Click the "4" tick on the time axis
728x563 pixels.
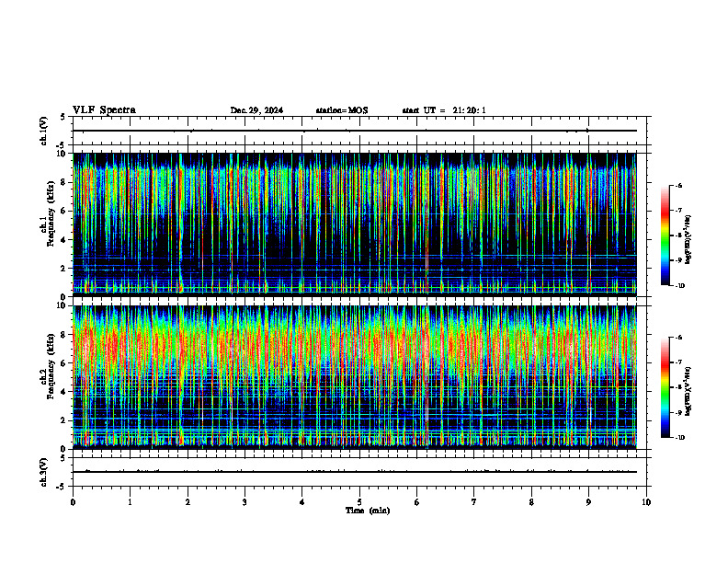(x=302, y=502)
